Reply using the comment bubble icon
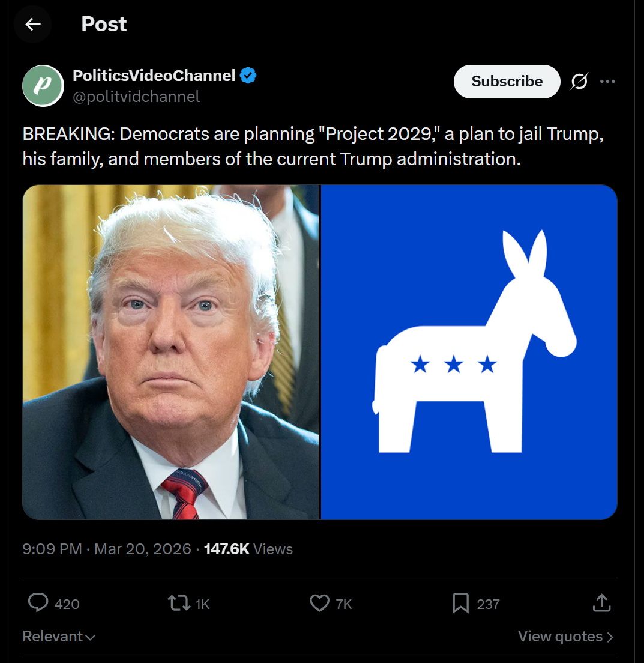This screenshot has width=644, height=663. [38, 603]
